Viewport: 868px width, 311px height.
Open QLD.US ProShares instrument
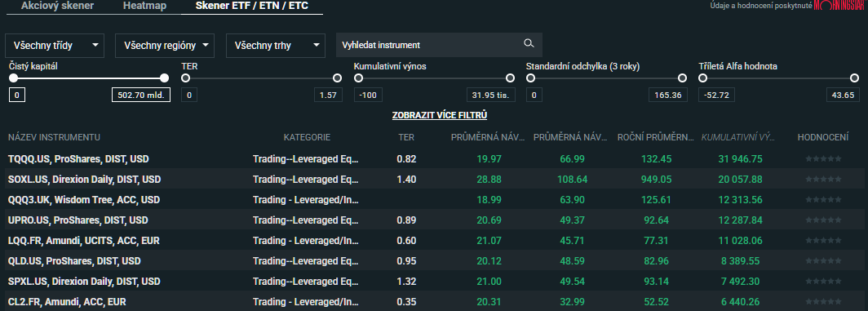pos(74,261)
